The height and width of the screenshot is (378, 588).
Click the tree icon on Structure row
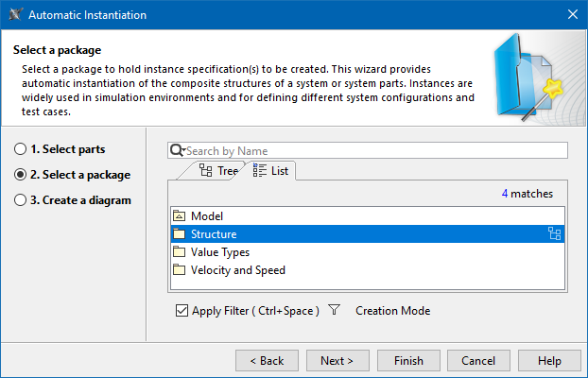[x=555, y=234]
